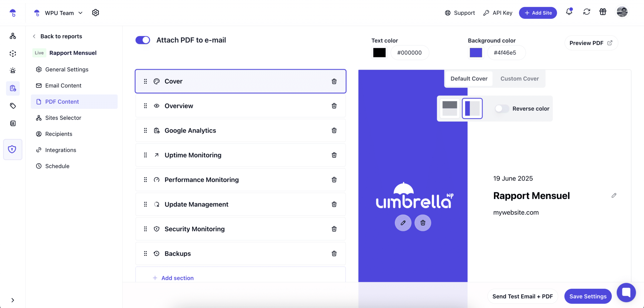
Task: Click the trash icon next to Security Monitoring
Action: [334, 229]
